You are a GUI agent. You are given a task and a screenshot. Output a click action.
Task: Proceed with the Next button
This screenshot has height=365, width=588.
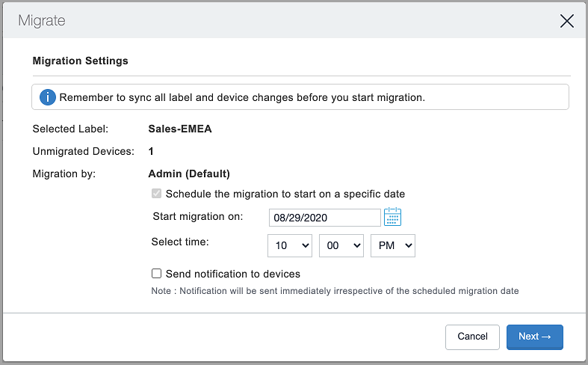[535, 337]
